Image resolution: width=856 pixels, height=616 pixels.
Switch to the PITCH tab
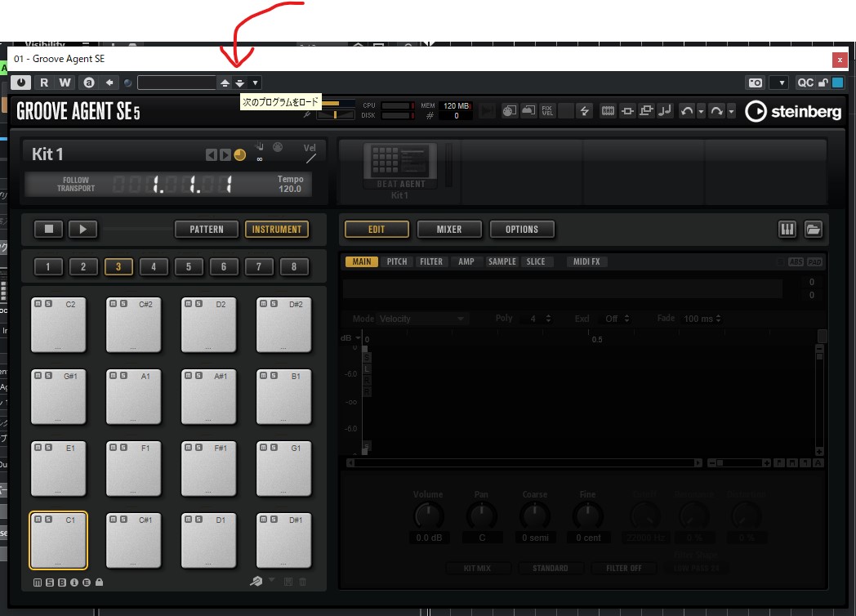pyautogui.click(x=397, y=261)
